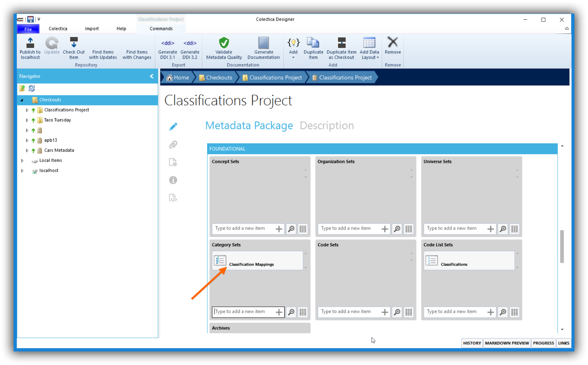
Task: Open the Description tab
Action: tap(327, 125)
